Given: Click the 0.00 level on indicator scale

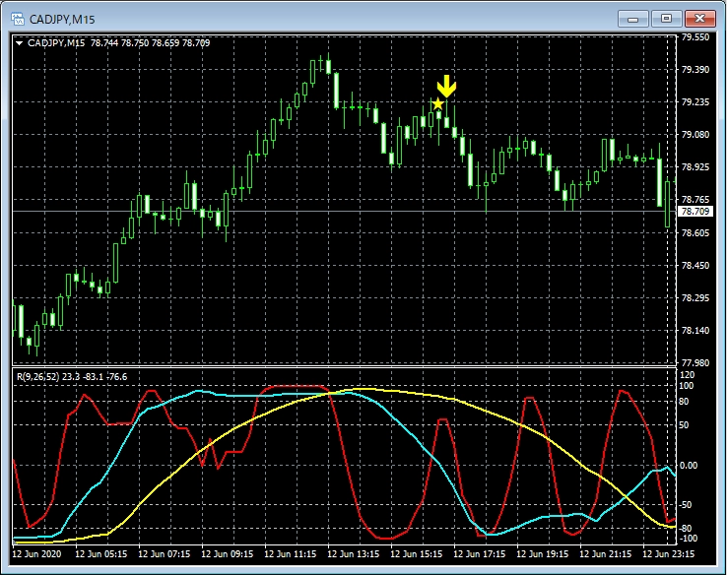Looking at the screenshot, I should (691, 465).
